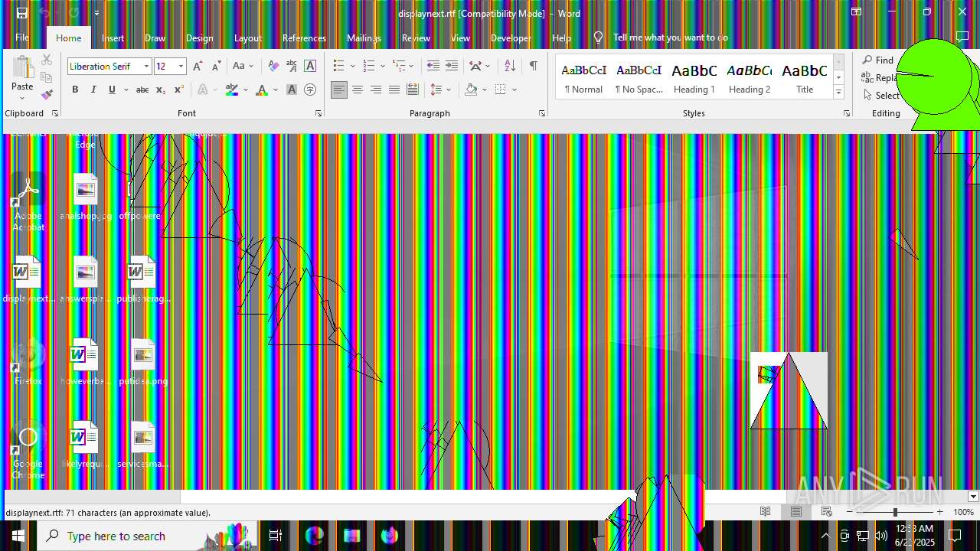Align text right
Screen dimensions: 980x551
[376, 90]
